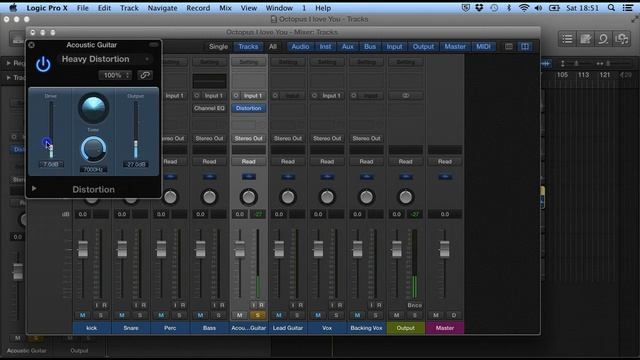This screenshot has height=360, width=640.
Task: Open the Loop Browser icon in toolbar
Action: [x=603, y=39]
